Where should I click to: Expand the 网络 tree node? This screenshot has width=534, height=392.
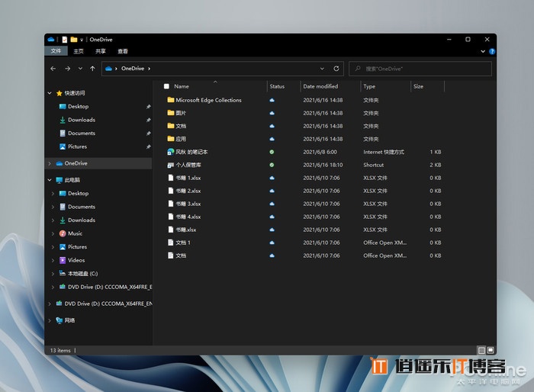coord(50,320)
